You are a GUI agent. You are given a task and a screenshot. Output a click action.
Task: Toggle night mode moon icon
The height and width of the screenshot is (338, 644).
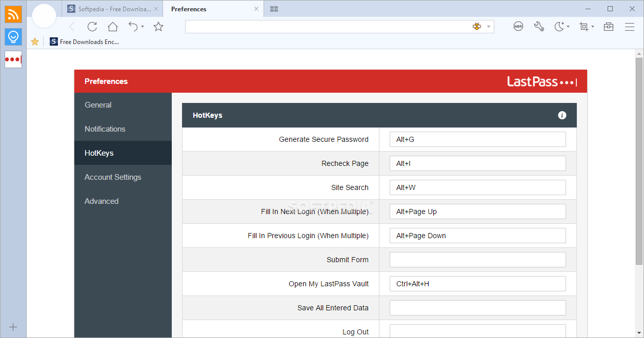(x=559, y=27)
